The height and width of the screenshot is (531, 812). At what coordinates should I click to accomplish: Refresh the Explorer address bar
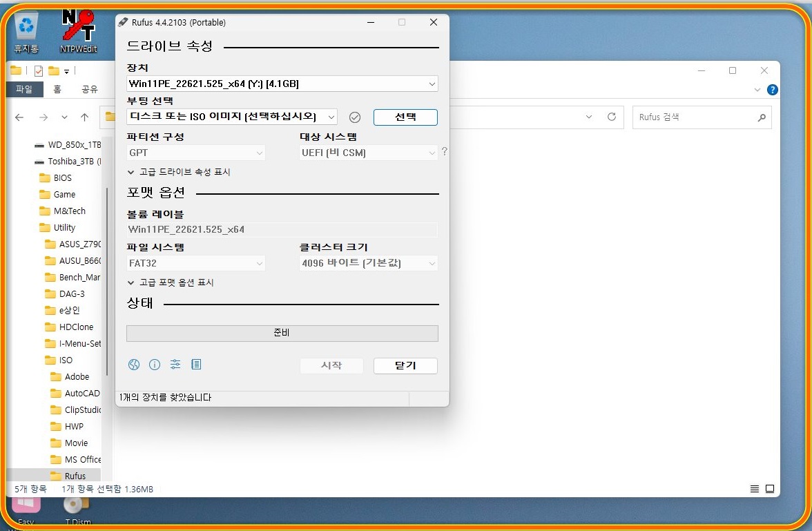612,117
